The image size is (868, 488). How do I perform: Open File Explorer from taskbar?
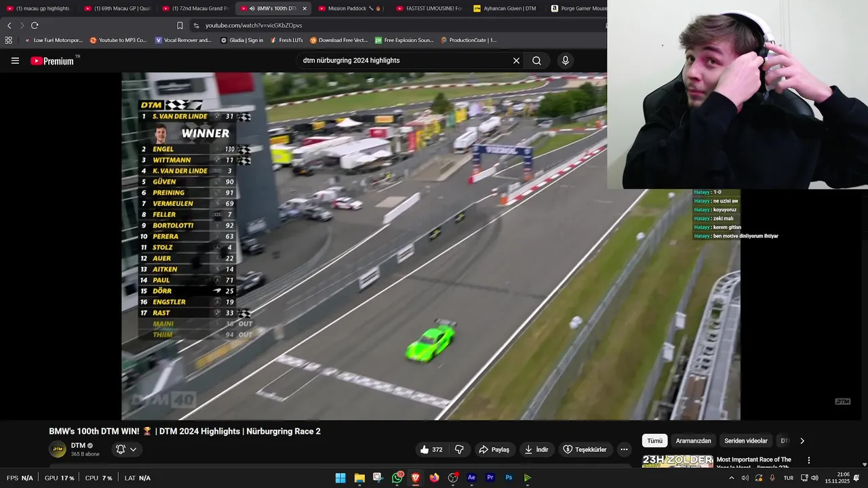tap(359, 478)
